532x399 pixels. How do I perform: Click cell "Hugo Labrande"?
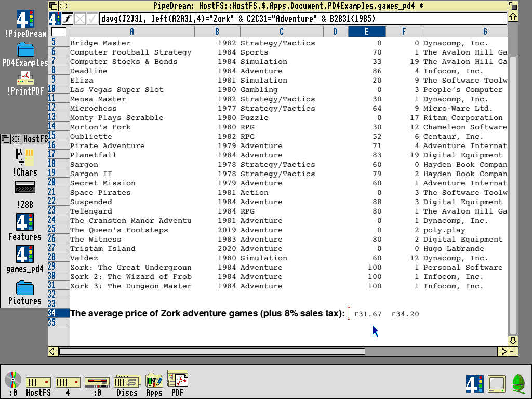click(x=454, y=249)
